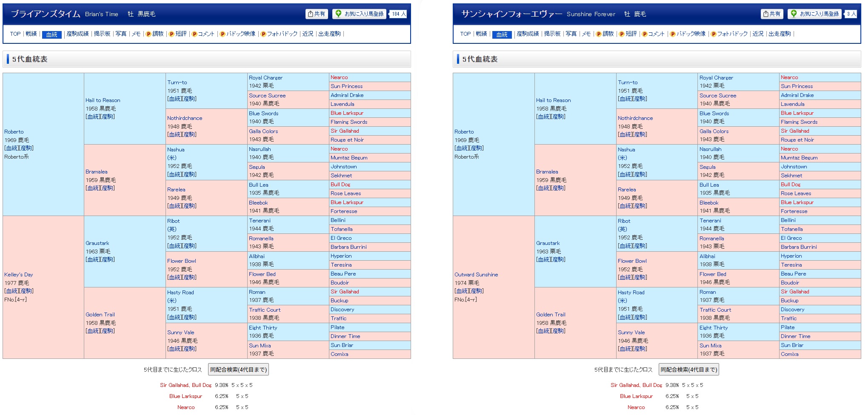Click the 共有 share icon on Brian's Time page
This screenshot has width=868, height=415.
tap(317, 14)
